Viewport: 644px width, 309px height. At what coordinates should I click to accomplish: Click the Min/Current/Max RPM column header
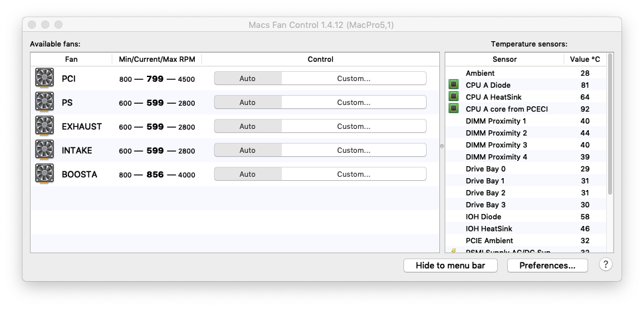tap(157, 59)
